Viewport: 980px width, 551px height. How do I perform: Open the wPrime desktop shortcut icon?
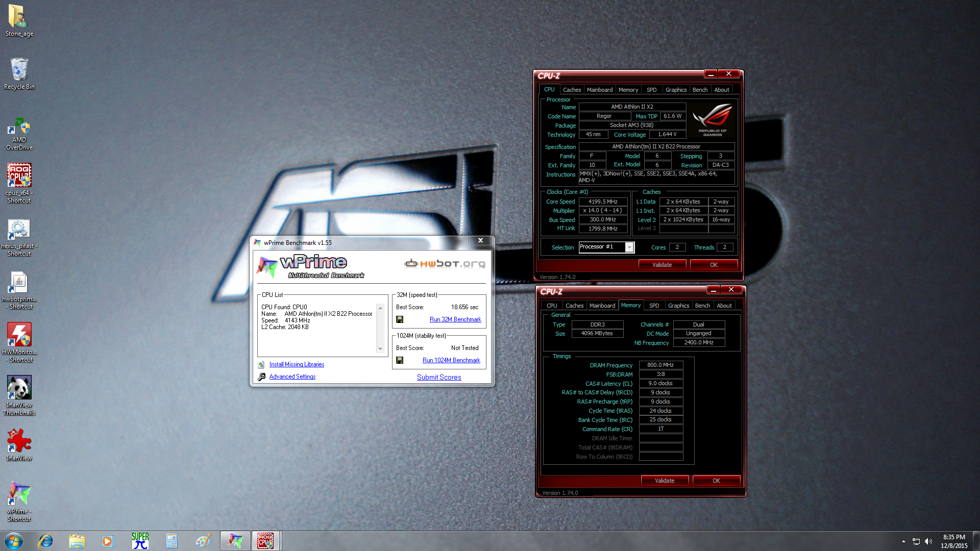19,501
